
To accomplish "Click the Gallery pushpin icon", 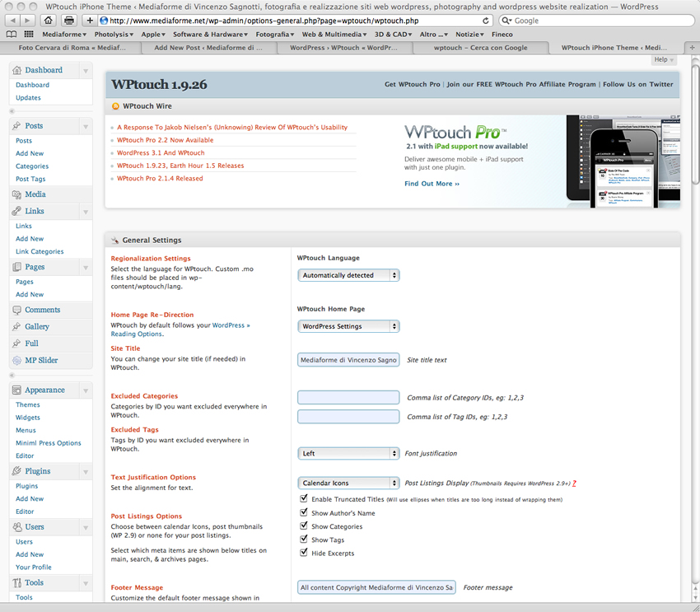I will [x=17, y=327].
